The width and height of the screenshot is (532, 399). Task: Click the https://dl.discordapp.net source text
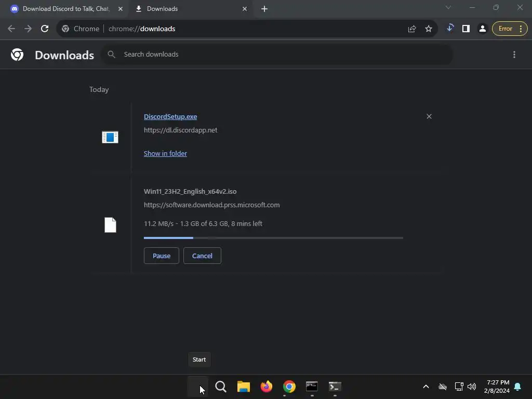pos(180,130)
